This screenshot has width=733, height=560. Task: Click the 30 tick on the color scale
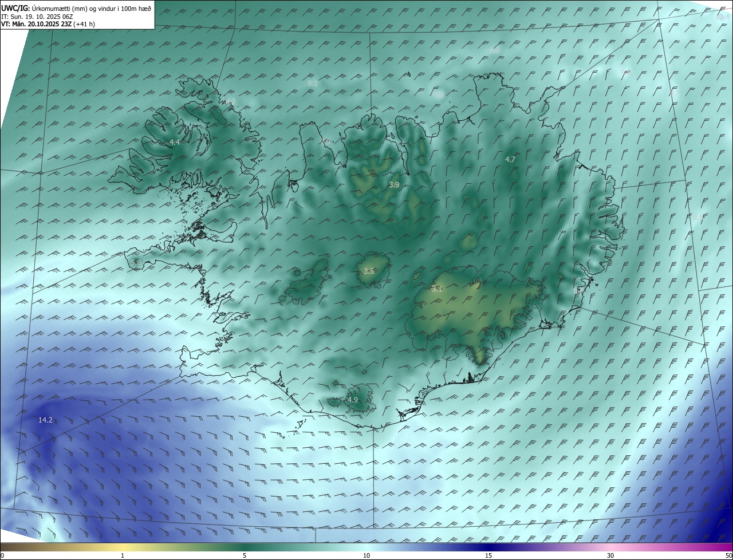click(x=610, y=555)
